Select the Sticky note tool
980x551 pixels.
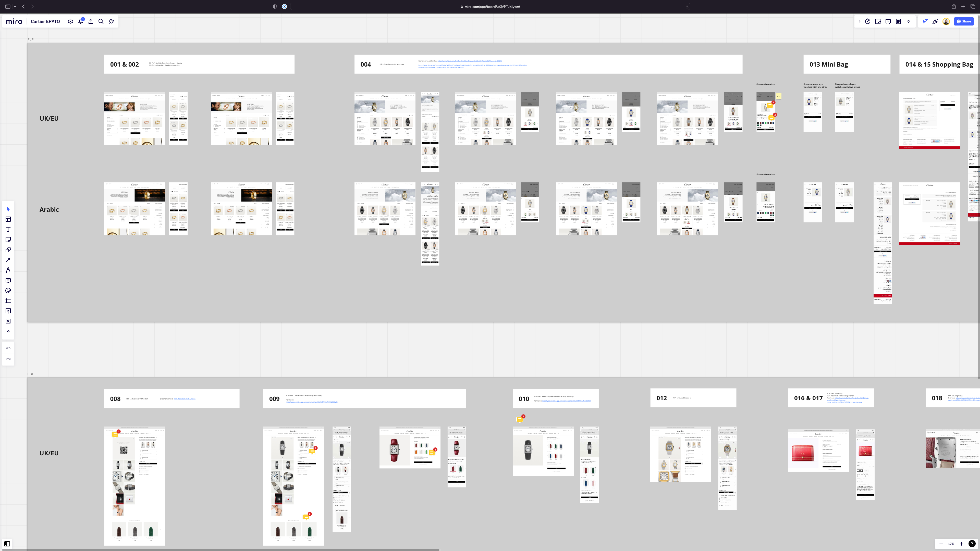[8, 240]
